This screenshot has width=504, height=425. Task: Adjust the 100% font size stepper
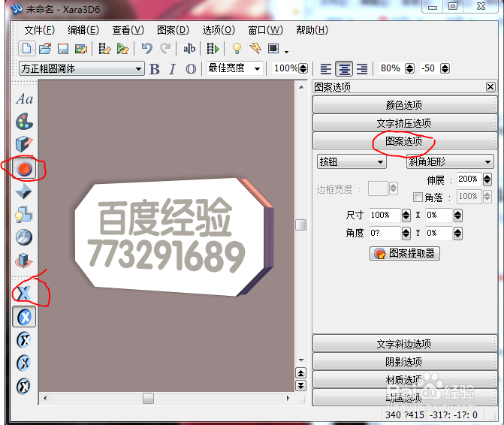[x=303, y=68]
